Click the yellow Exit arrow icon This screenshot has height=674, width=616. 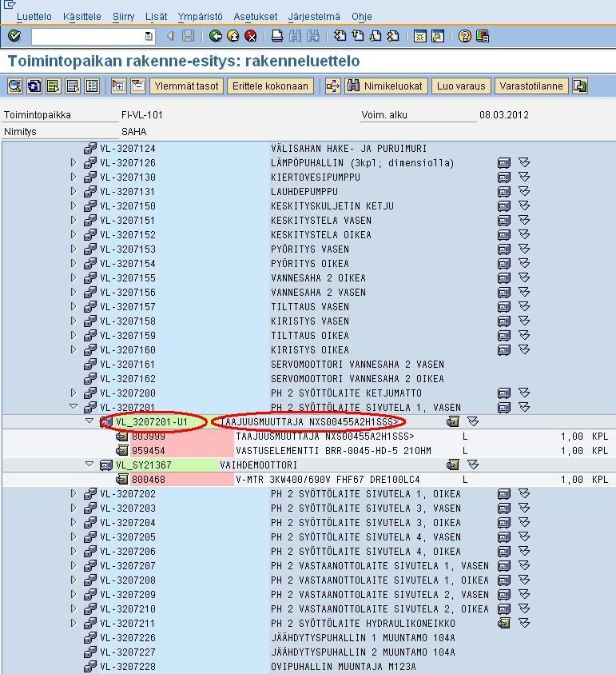(x=232, y=36)
